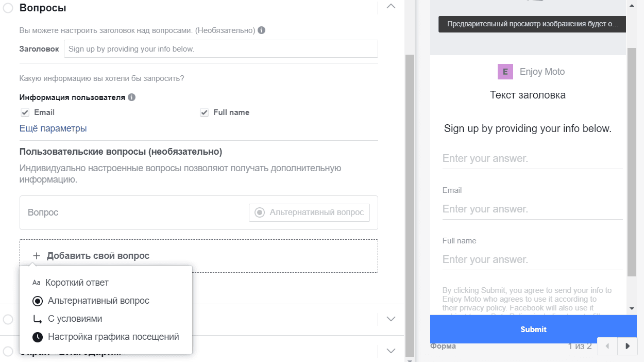Click the blue Submit button
Image resolution: width=644 pixels, height=362 pixels.
click(533, 329)
